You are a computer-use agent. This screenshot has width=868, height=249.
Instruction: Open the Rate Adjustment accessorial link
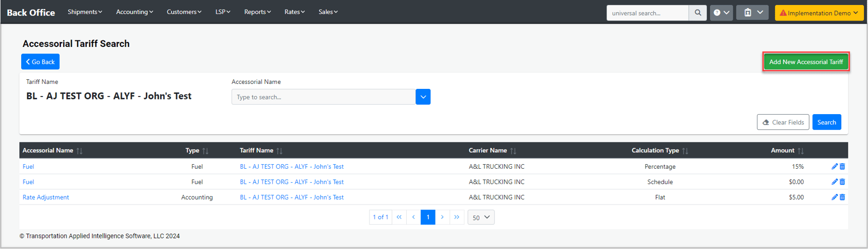[x=46, y=197]
